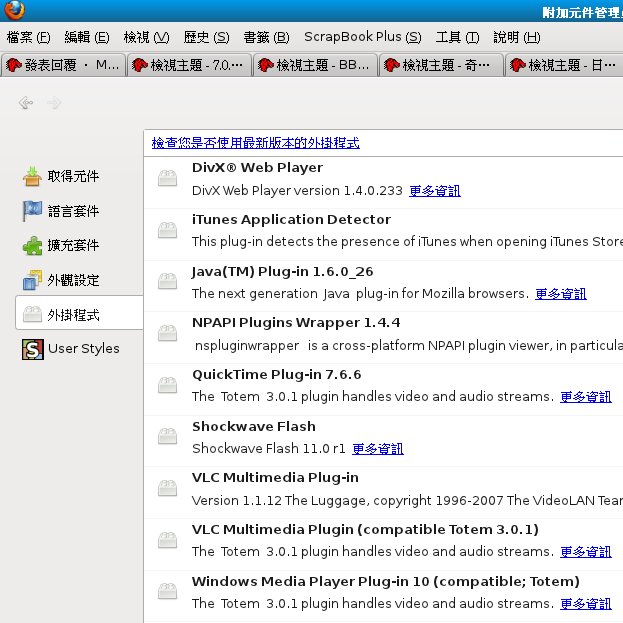
Task: Open the 取得元件 category icon
Action: click(x=33, y=177)
